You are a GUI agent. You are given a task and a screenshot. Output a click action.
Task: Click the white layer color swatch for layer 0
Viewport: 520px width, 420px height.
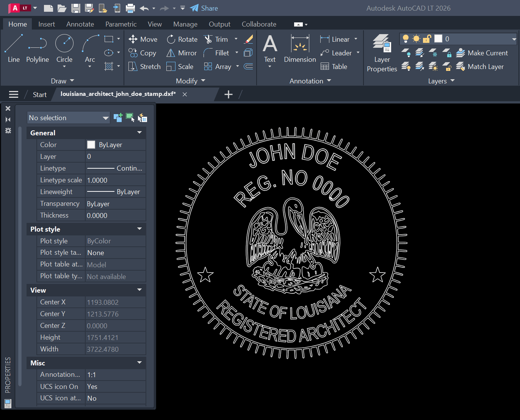click(438, 39)
